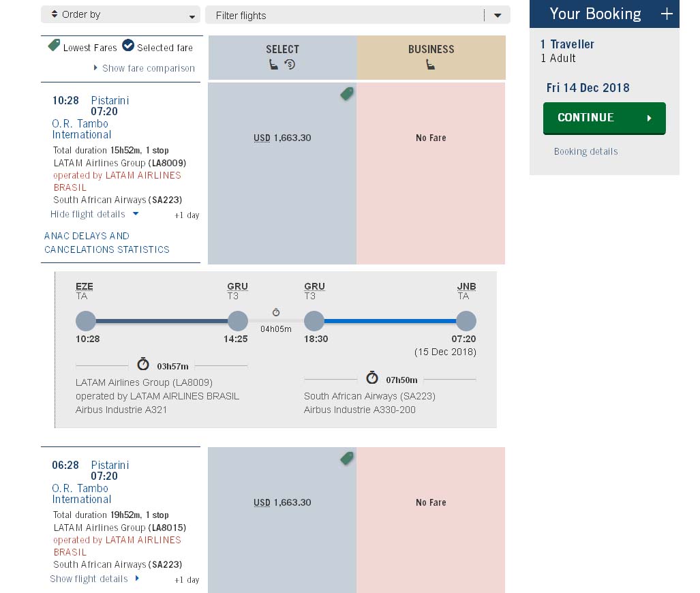Open ANAC delays and cancelations statistics link
Image resolution: width=700 pixels, height=593 pixels.
coord(107,243)
